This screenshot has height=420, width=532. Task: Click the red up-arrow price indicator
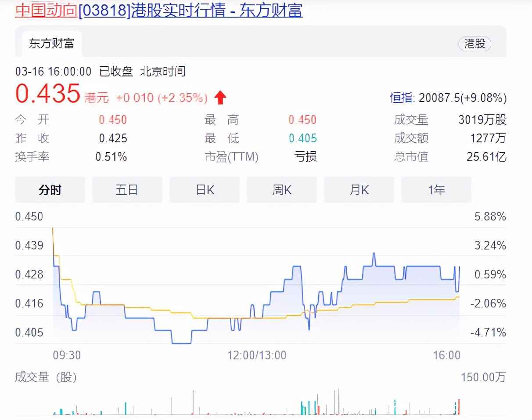(x=220, y=98)
